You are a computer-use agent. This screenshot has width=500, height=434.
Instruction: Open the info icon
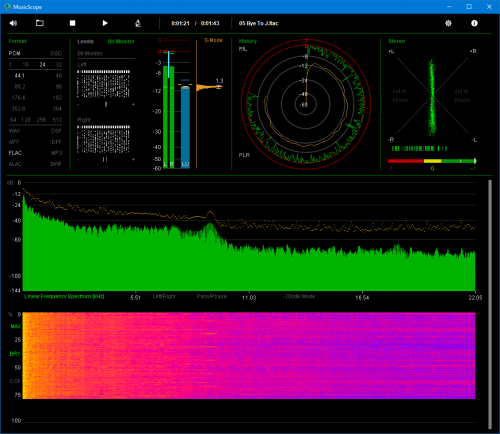tap(474, 23)
